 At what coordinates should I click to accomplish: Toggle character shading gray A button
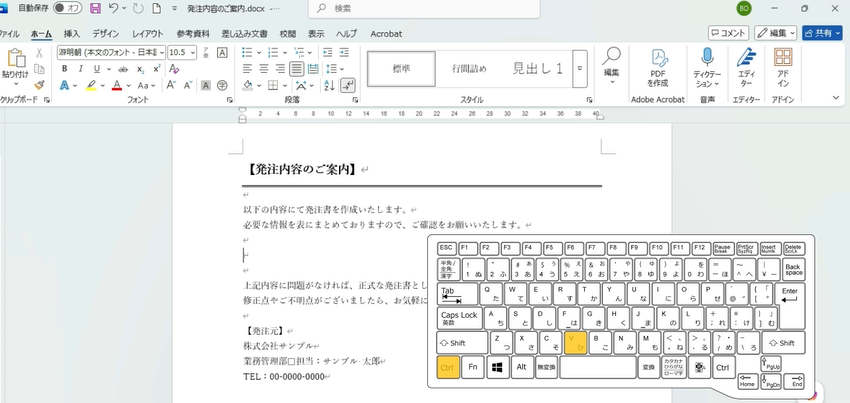[205, 85]
